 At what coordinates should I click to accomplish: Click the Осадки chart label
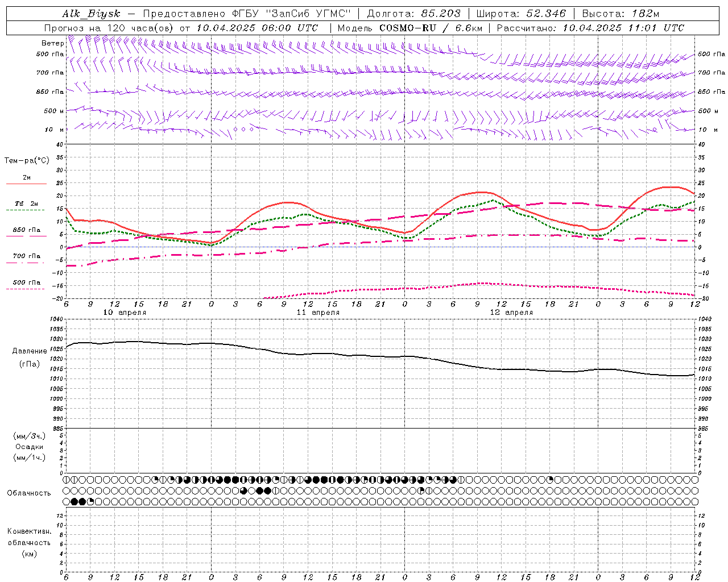click(30, 447)
